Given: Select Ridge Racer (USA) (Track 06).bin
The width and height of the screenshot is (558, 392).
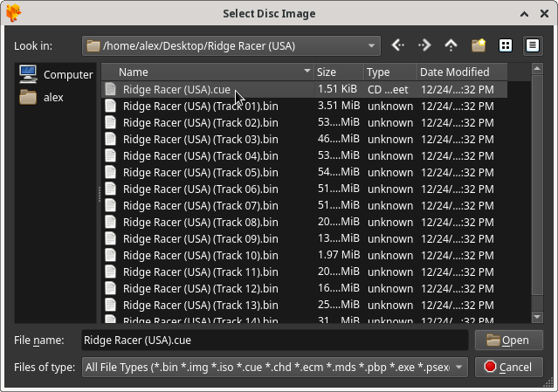Looking at the screenshot, I should pos(201,189).
